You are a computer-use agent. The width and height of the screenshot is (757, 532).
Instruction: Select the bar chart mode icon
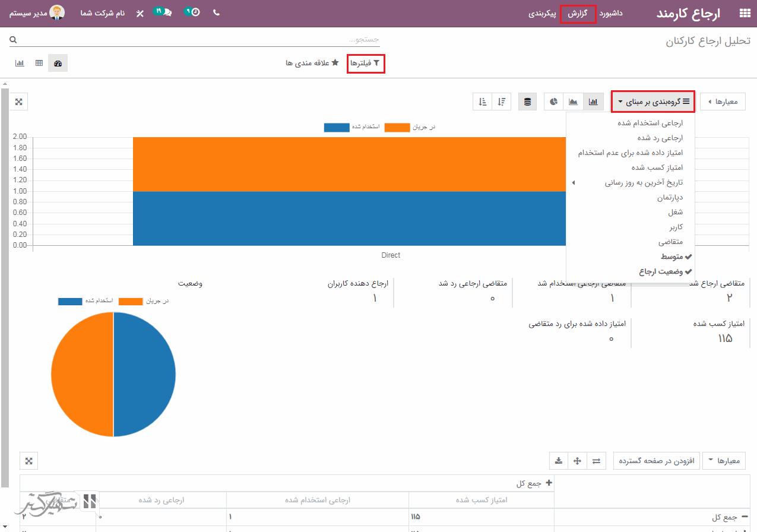(x=593, y=102)
